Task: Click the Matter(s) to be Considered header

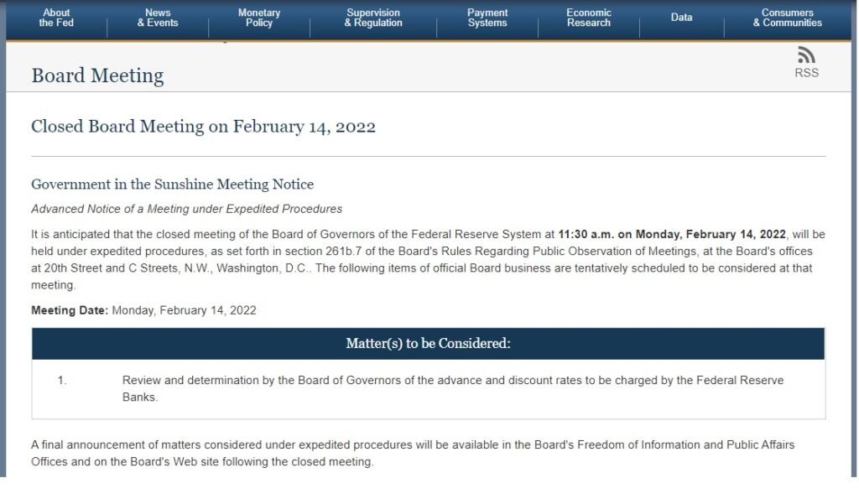Action: 429,344
